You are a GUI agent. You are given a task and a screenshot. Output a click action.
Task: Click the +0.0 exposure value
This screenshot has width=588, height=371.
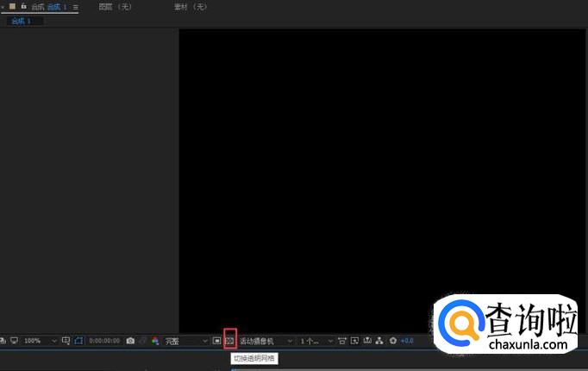407,341
